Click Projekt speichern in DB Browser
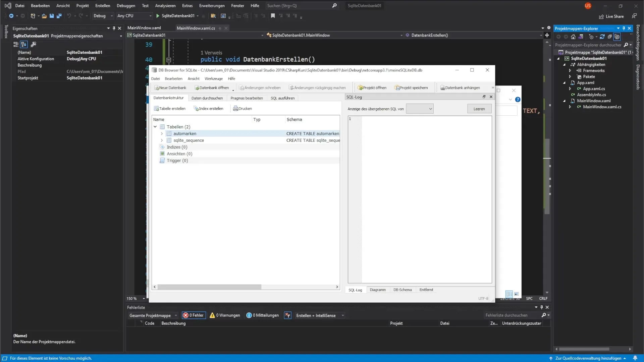 point(411,88)
